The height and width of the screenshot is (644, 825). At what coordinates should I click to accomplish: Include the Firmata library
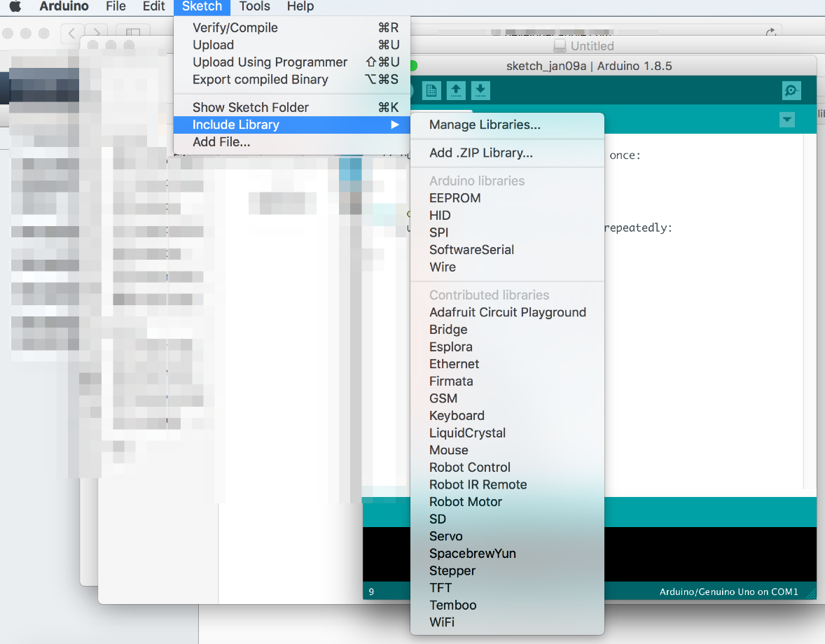coord(507,381)
